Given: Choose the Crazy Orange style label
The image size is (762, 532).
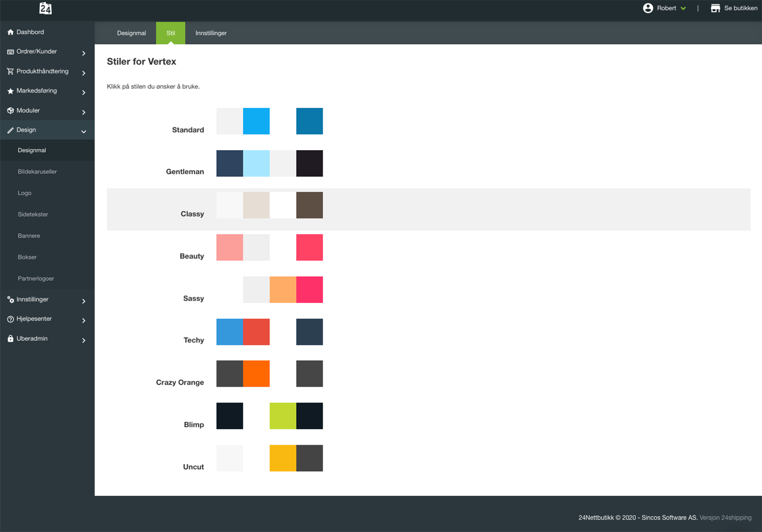Looking at the screenshot, I should [180, 382].
